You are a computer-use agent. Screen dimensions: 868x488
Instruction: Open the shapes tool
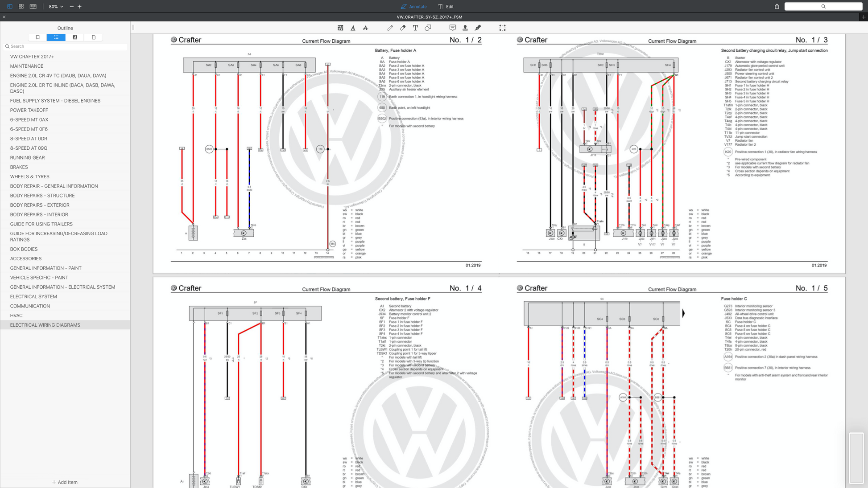(428, 28)
